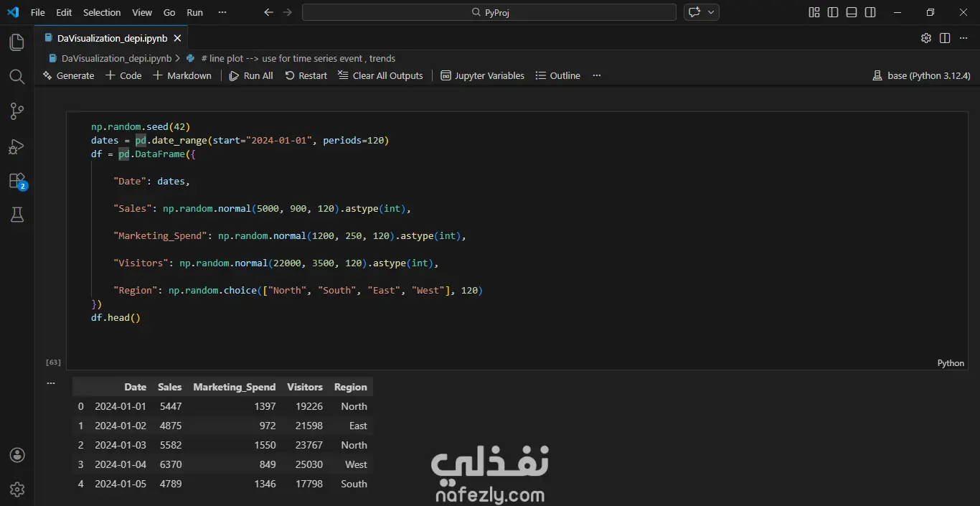Toggle the primary side bar
This screenshot has width=980, height=506.
(x=833, y=12)
